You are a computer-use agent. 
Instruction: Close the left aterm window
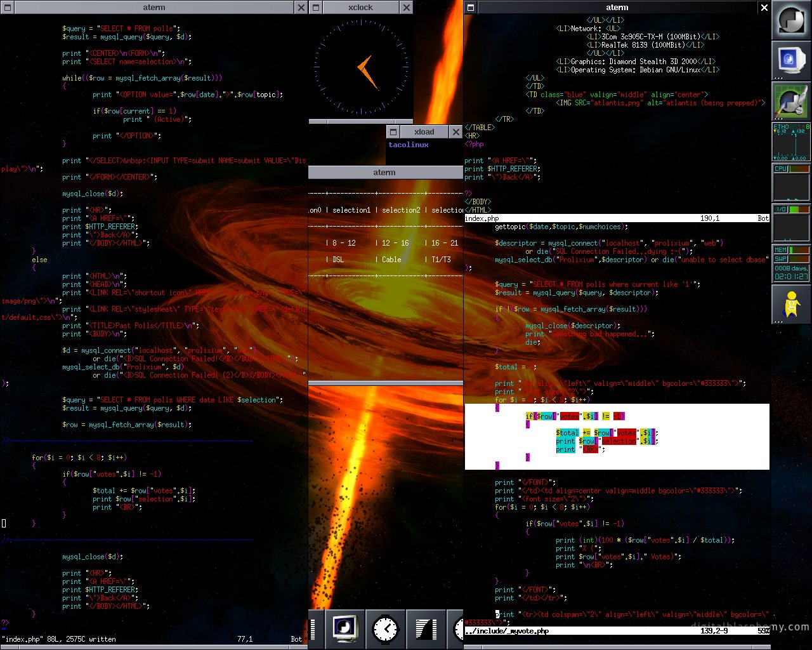[301, 8]
